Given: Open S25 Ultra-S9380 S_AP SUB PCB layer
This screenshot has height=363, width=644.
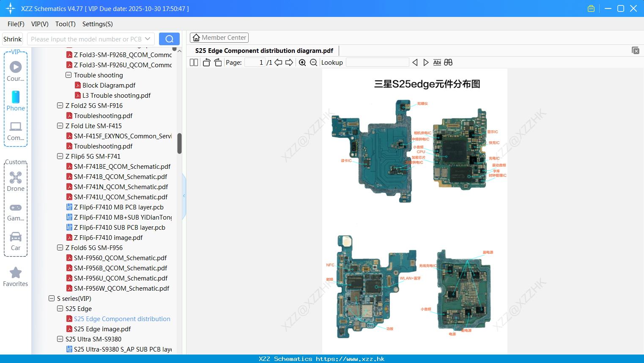Looking at the screenshot, I should pos(123,349).
